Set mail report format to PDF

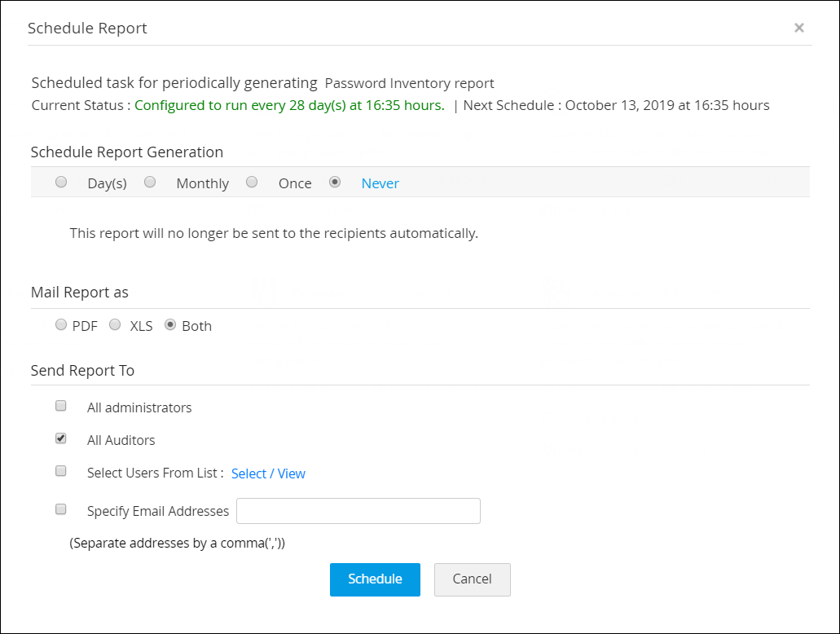pos(61,324)
